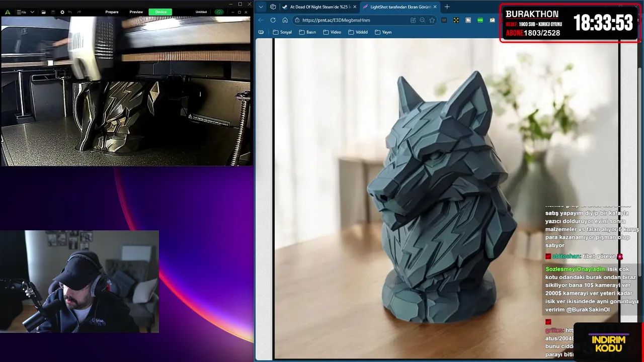
Task: Click the BURAKTHON title text
Action: click(532, 14)
